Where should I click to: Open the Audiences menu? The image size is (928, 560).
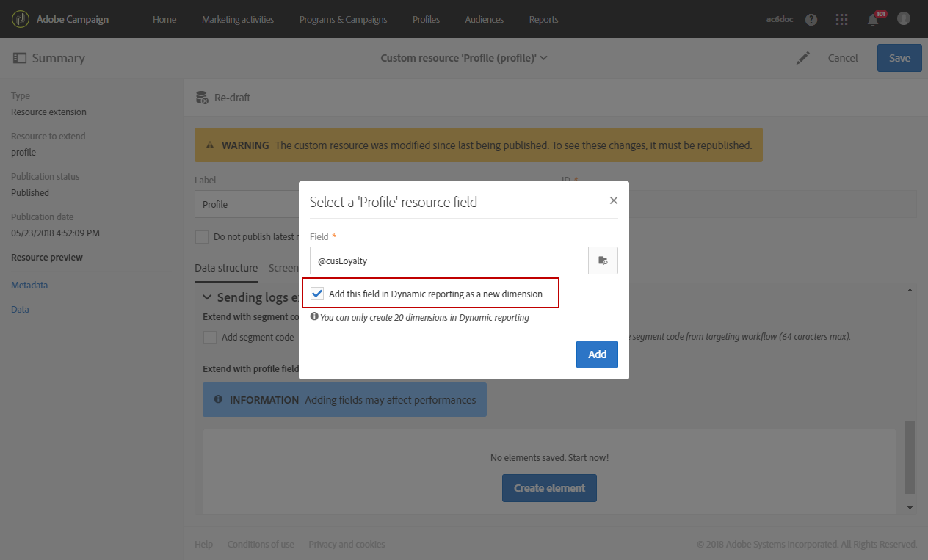tap(485, 19)
